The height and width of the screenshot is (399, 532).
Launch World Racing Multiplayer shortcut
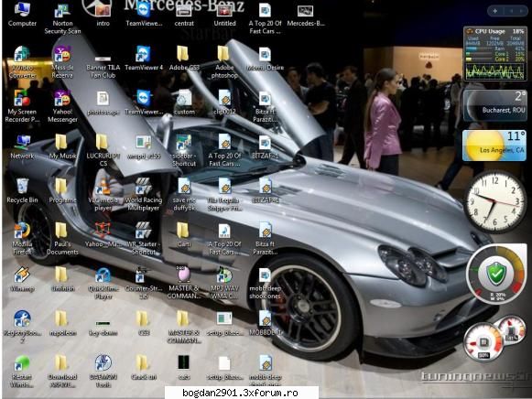(144, 195)
